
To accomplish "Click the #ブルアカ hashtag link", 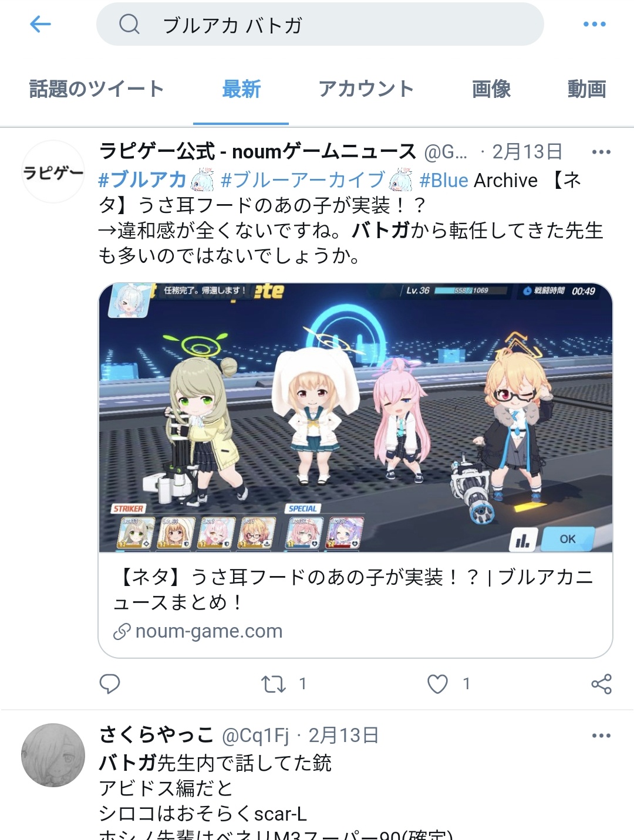I will pos(143,180).
